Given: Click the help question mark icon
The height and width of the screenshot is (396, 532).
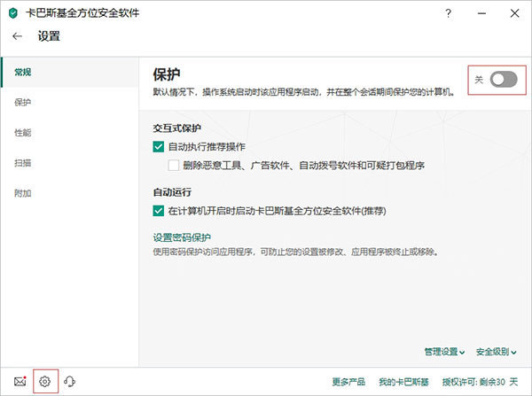Looking at the screenshot, I should click(x=449, y=13).
